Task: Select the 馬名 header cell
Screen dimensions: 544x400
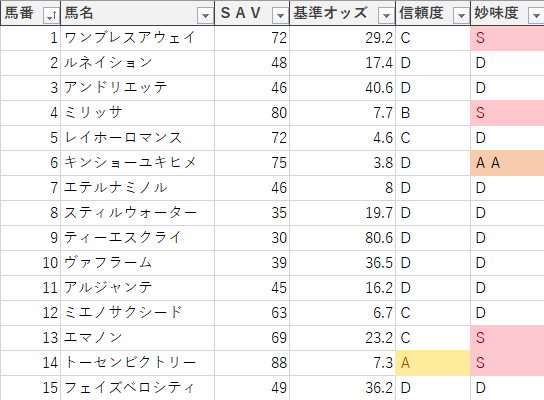Action: (138, 13)
